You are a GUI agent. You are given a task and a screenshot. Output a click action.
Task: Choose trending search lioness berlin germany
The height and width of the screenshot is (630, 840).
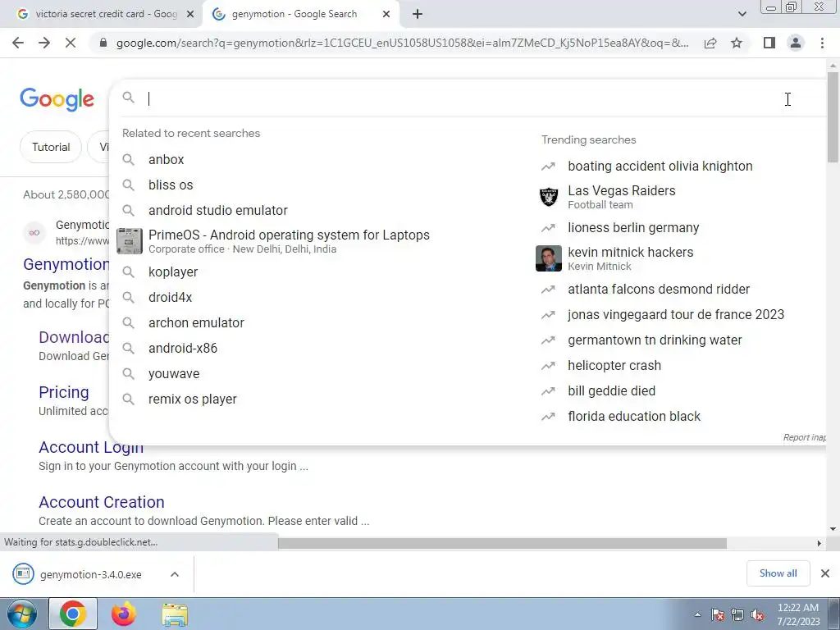(633, 228)
